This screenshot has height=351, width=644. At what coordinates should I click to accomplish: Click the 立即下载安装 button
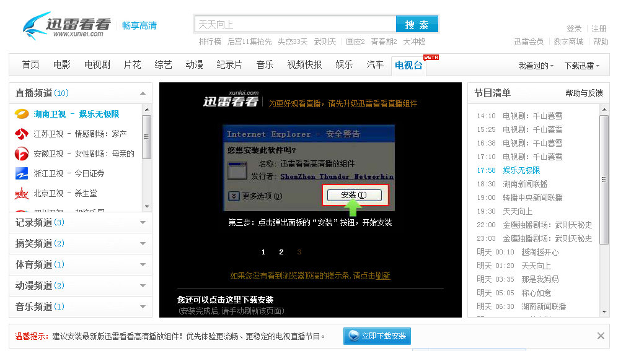click(x=377, y=336)
